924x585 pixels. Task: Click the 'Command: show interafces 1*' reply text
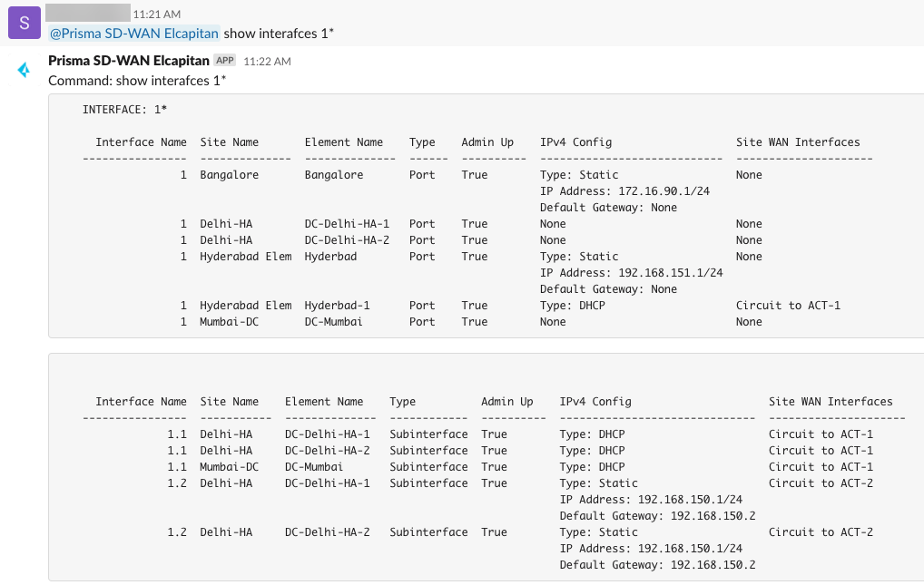(137, 81)
